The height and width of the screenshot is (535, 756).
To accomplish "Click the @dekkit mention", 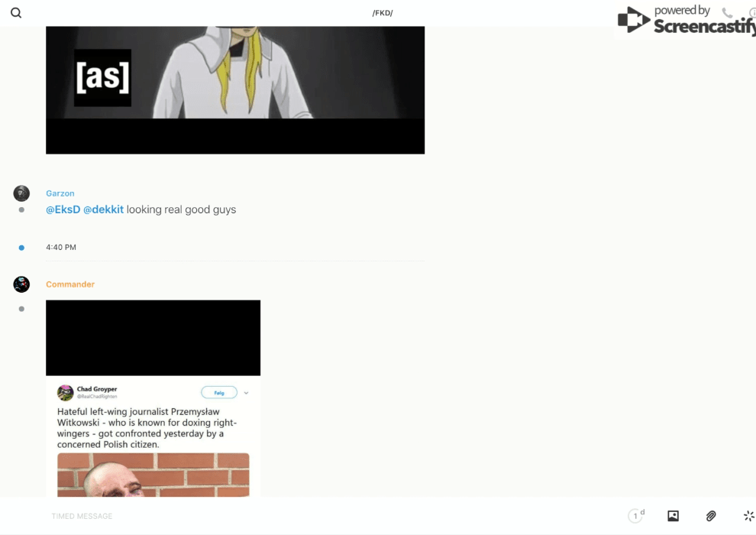I will point(103,209).
